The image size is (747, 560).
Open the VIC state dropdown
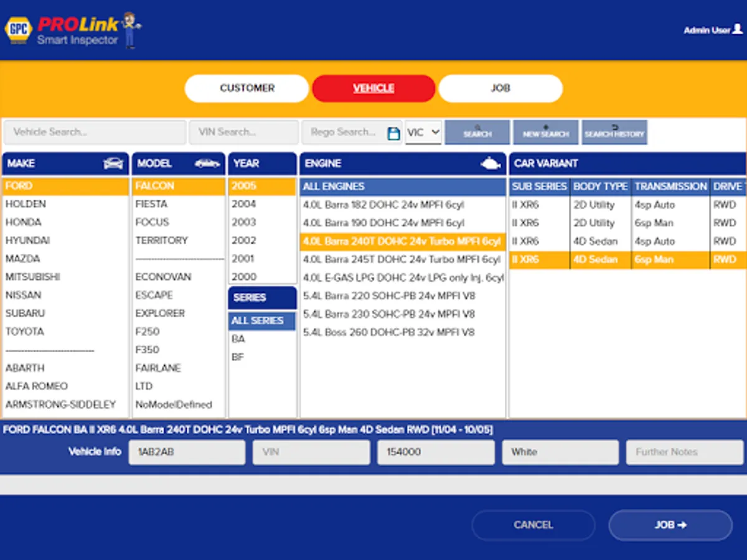coord(423,133)
